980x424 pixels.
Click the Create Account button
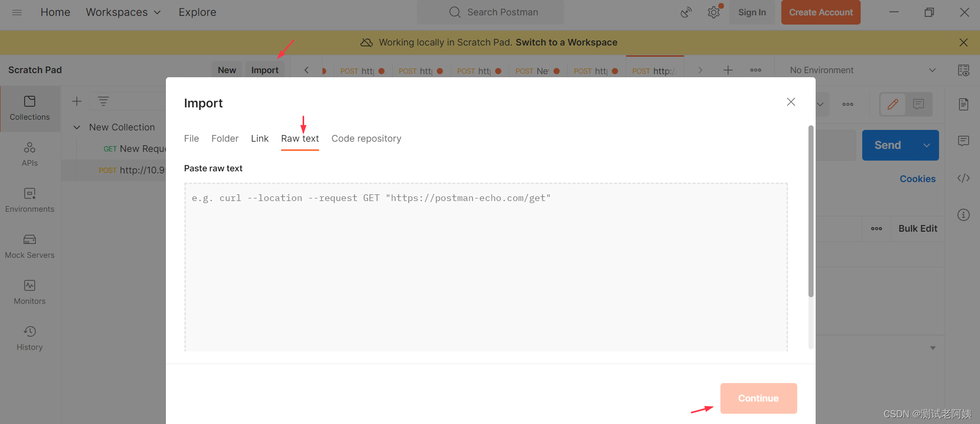pyautogui.click(x=821, y=12)
